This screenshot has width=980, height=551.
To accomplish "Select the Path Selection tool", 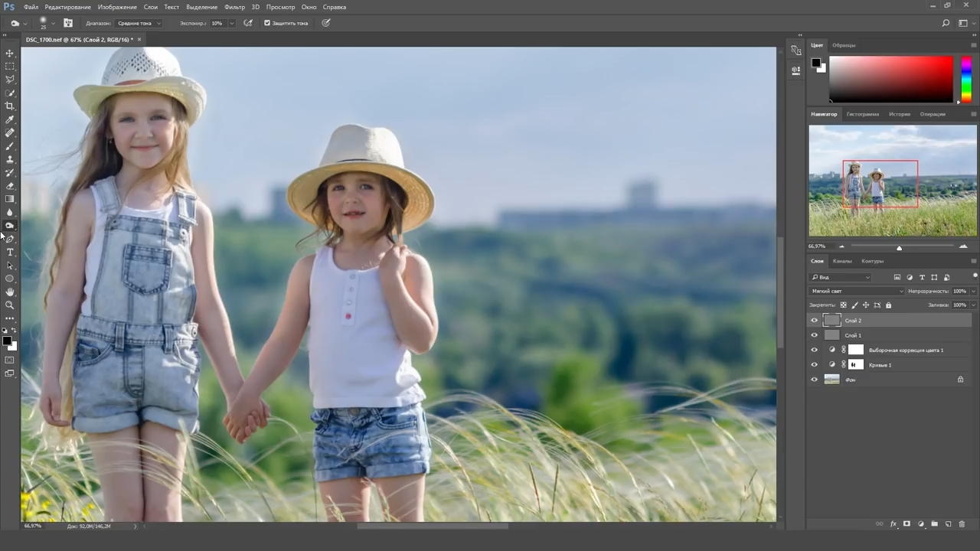I will click(10, 266).
